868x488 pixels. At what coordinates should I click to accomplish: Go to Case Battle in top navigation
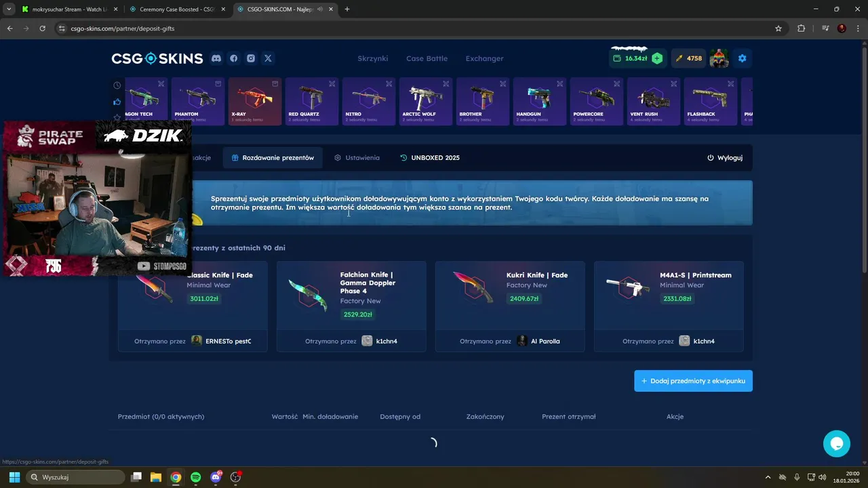pyautogui.click(x=427, y=58)
